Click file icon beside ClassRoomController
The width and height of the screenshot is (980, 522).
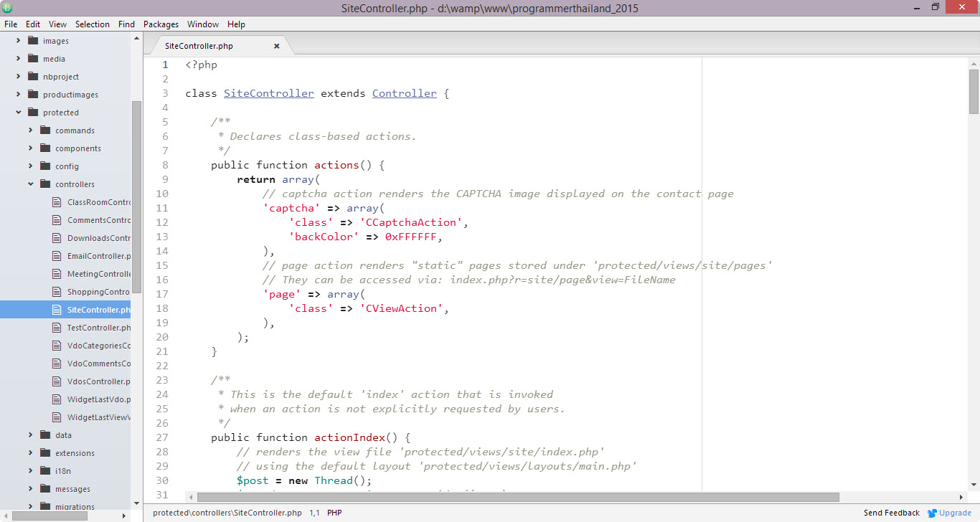tap(57, 202)
